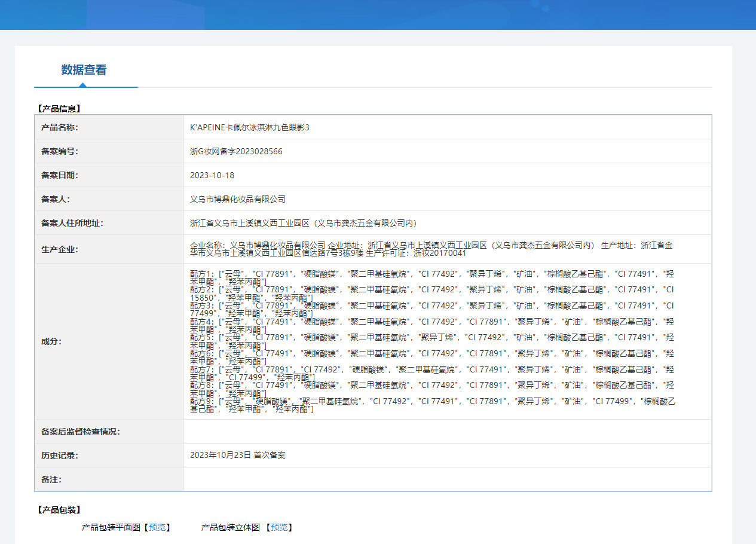
Task: Open 预览 link for 产品包装立体图
Action: [x=279, y=527]
